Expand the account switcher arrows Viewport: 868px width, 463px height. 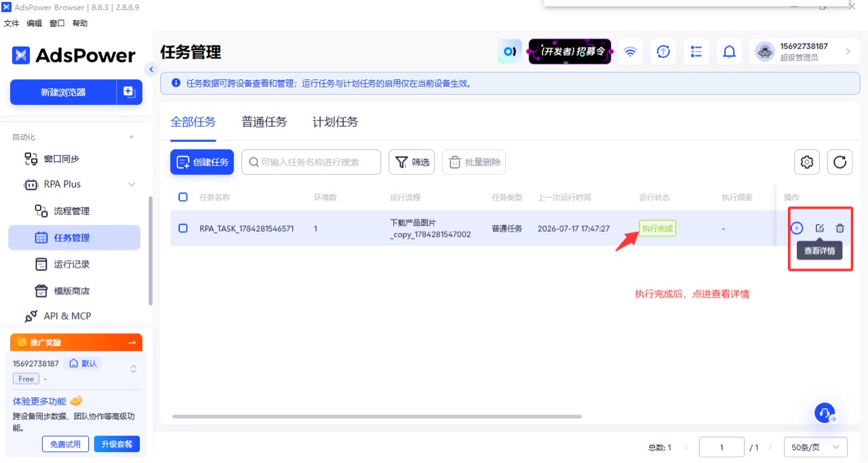(134, 369)
